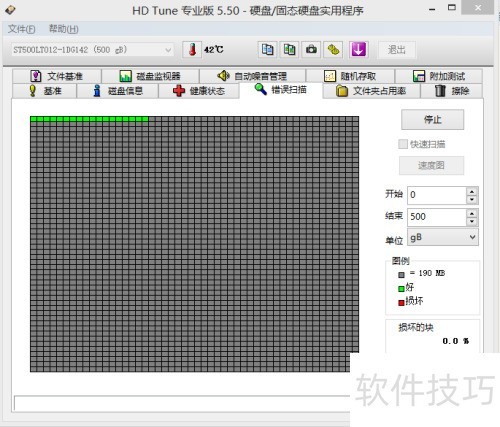
Task: Switch to the 磁盘信息 tab
Action: tap(118, 91)
